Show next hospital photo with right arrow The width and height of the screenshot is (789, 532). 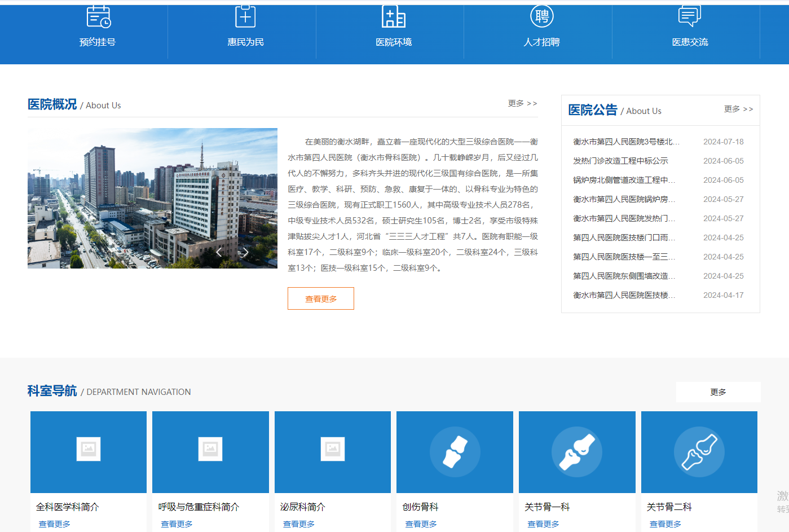pyautogui.click(x=245, y=252)
